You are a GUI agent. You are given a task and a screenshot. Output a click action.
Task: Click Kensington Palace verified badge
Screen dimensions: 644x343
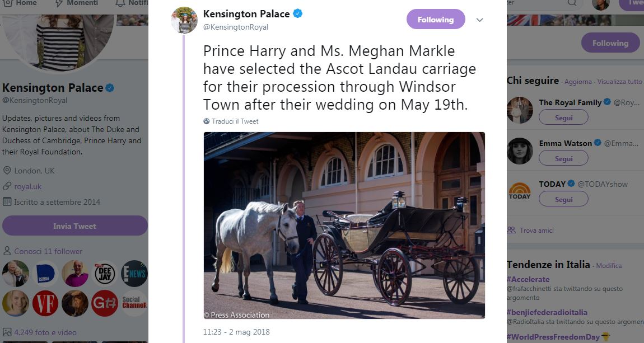click(297, 13)
